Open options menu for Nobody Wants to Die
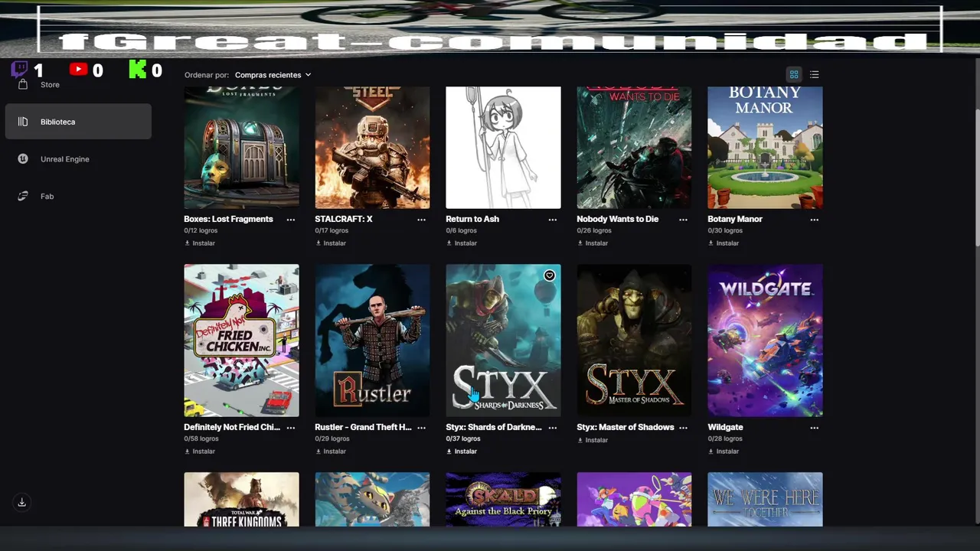 683,220
